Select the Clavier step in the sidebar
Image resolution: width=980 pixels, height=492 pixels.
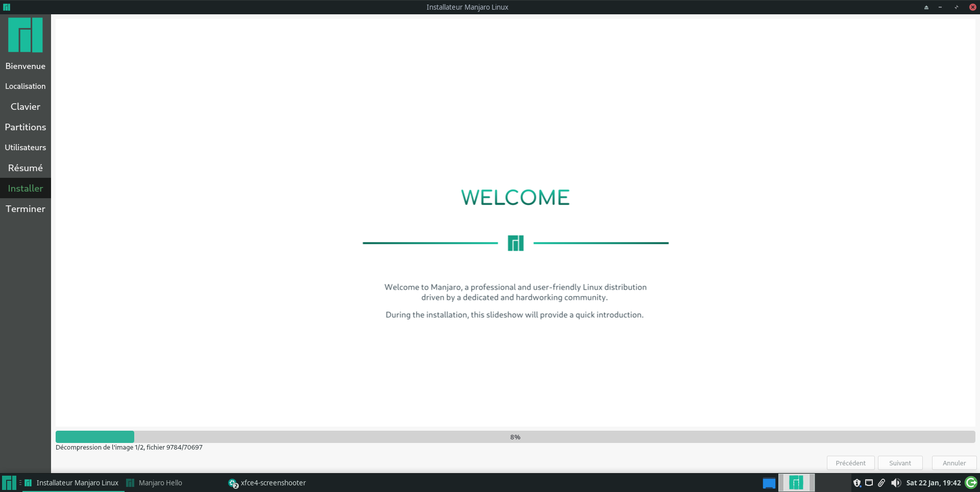25,106
